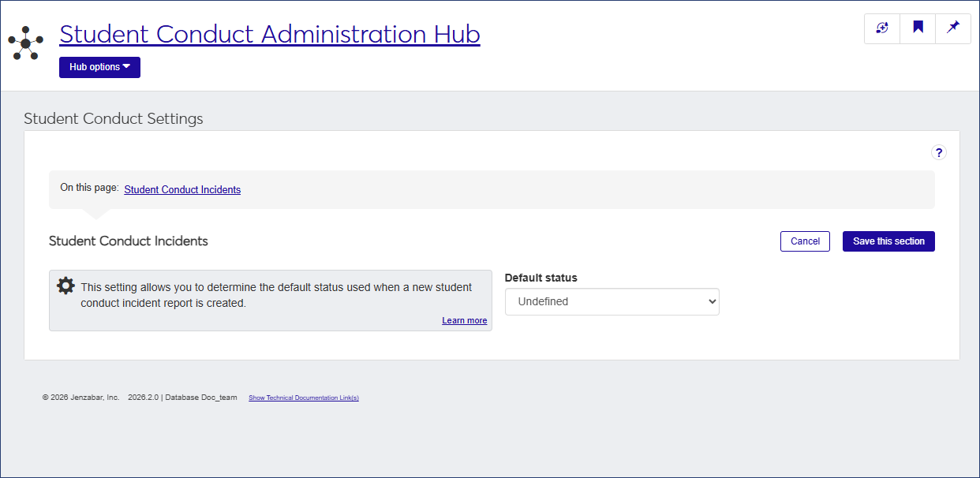The image size is (980, 478).
Task: Click the Cancel button
Action: 805,241
